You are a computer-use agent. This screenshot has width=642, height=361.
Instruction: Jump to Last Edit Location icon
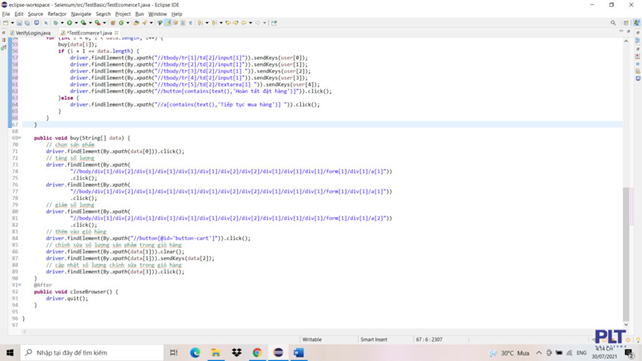point(228,23)
